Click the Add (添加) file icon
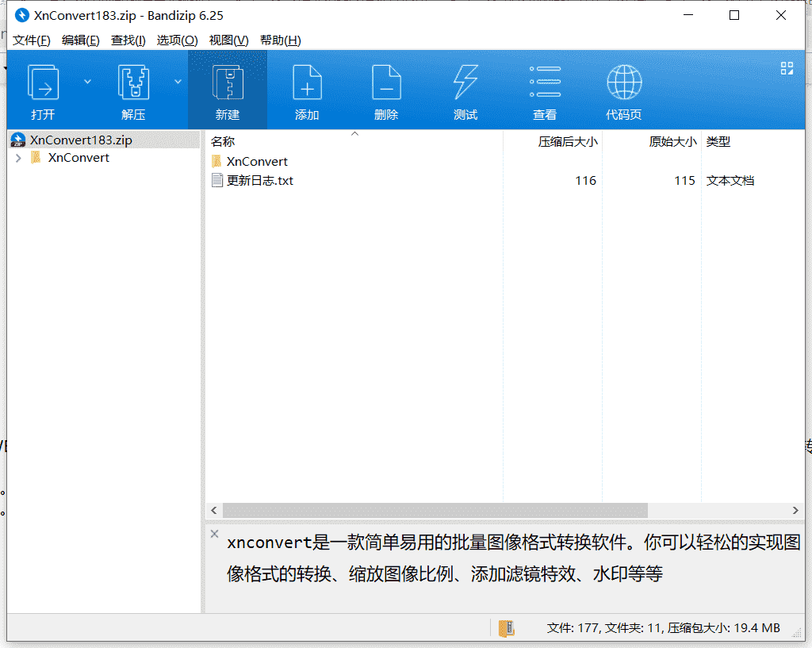Image resolution: width=812 pixels, height=648 pixels. coord(307,82)
